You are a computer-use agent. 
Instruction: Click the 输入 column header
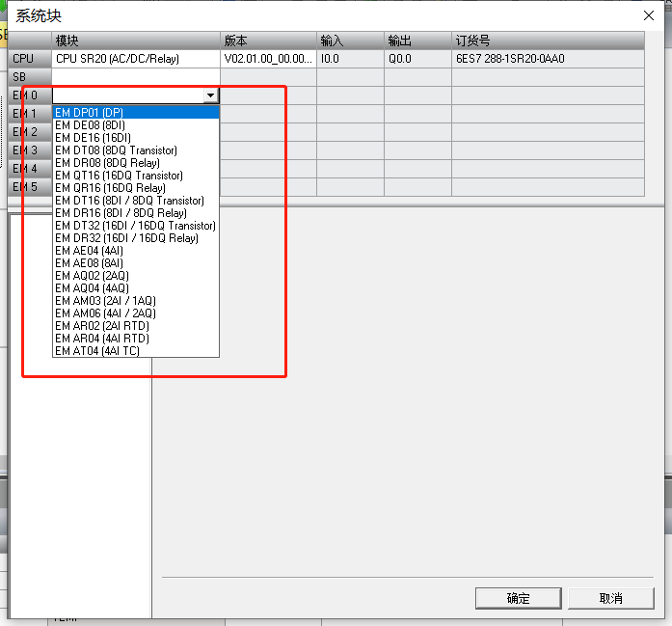click(x=350, y=41)
